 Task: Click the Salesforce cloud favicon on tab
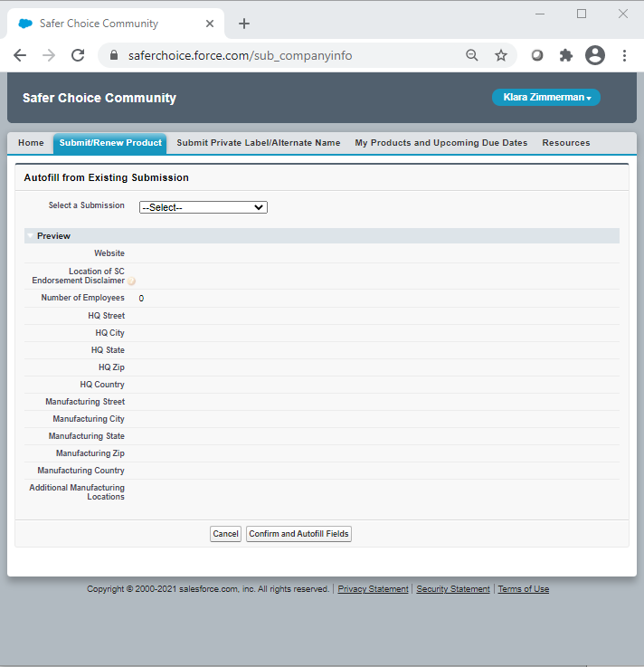pos(25,24)
